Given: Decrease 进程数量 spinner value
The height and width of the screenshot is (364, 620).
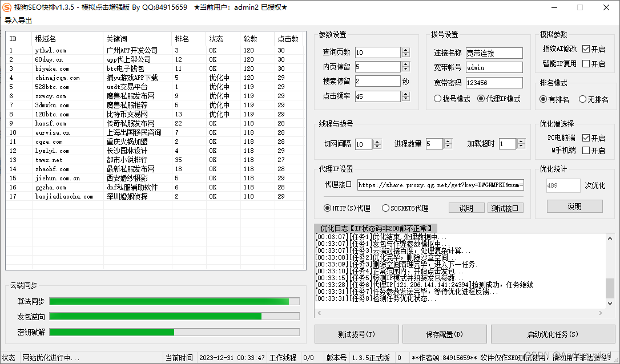Looking at the screenshot, I should point(447,147).
